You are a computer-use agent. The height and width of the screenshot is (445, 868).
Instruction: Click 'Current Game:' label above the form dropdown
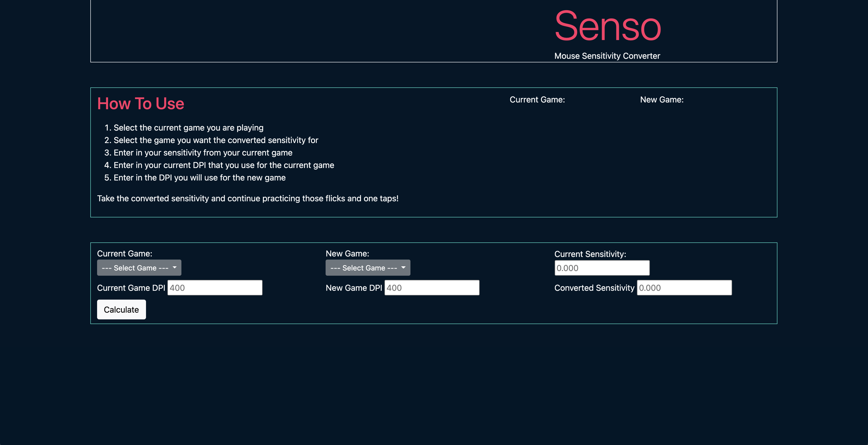[125, 254]
